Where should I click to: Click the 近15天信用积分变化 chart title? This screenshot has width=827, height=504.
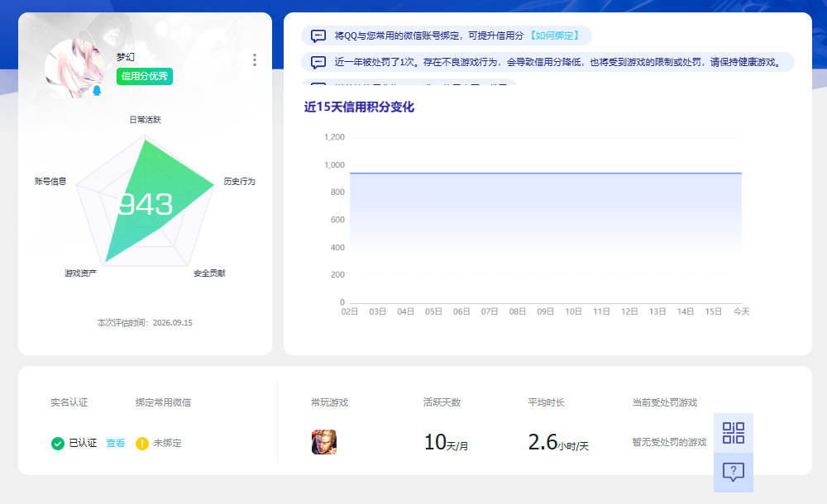pyautogui.click(x=359, y=107)
